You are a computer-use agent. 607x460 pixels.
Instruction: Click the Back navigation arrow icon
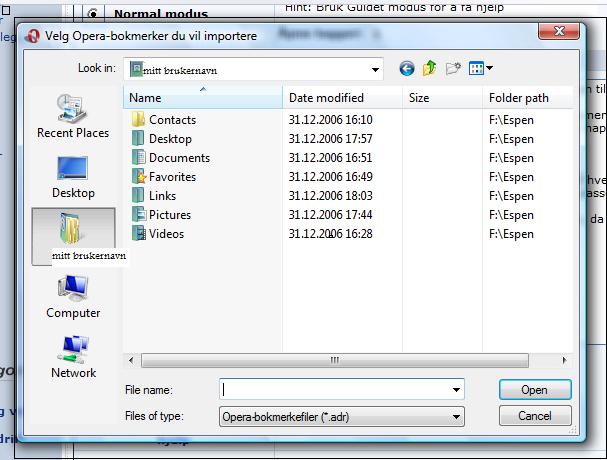(x=407, y=69)
